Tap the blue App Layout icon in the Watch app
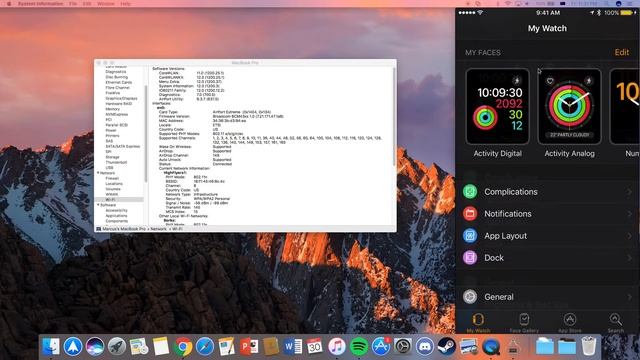This screenshot has height=360, width=640. [470, 236]
